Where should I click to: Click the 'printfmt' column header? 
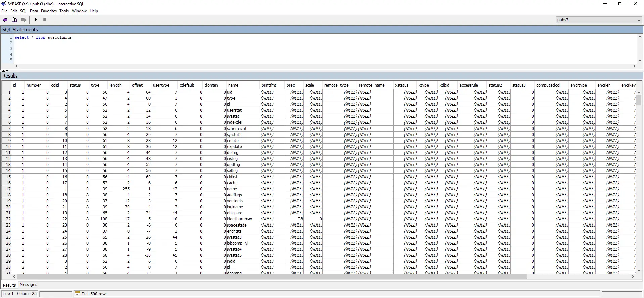273,85
